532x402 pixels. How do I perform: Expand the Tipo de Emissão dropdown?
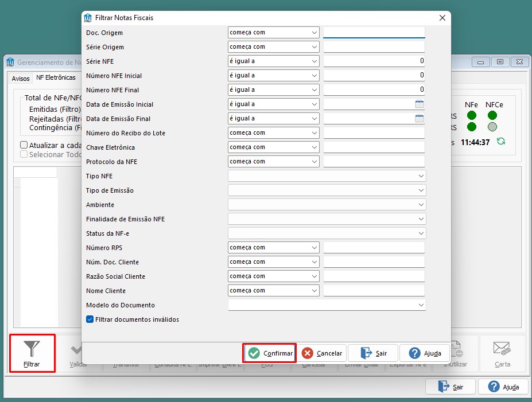point(327,190)
